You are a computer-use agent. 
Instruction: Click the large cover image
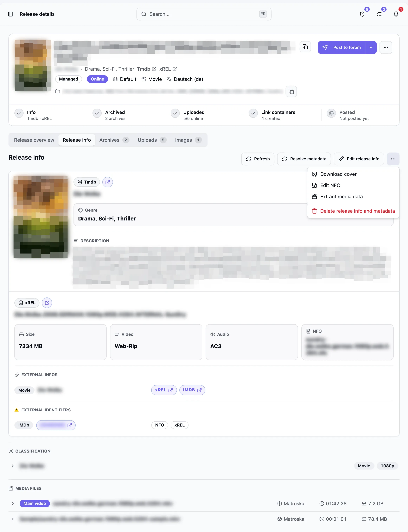(x=41, y=217)
